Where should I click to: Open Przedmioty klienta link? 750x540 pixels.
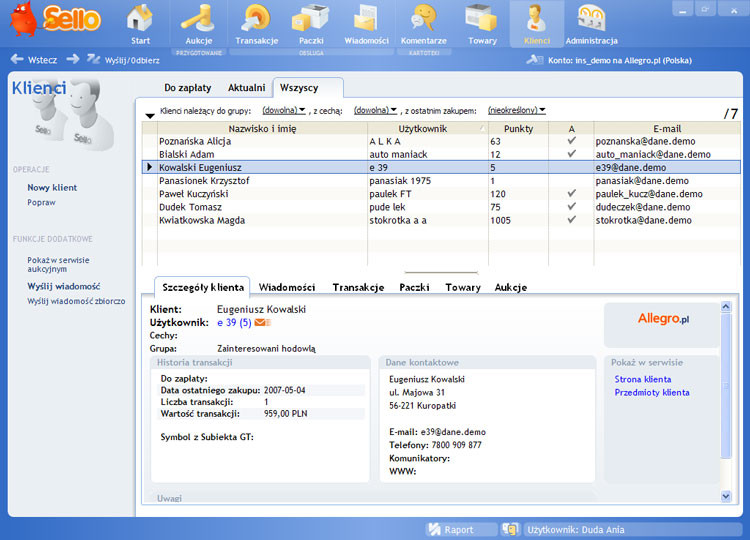click(652, 393)
